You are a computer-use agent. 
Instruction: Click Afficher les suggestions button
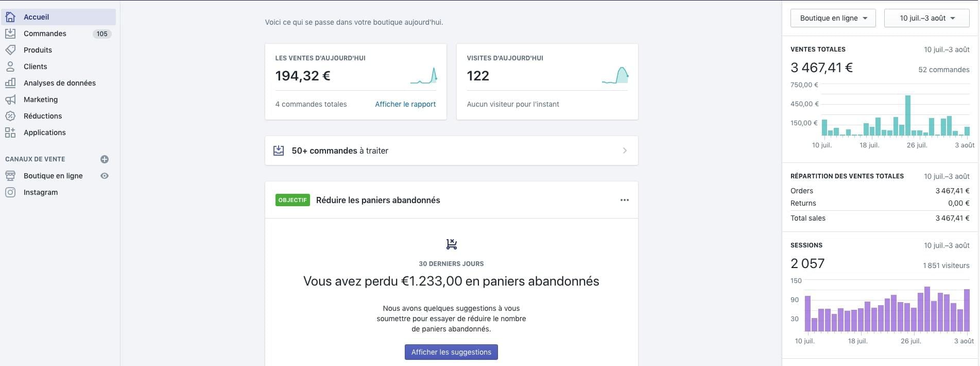[x=451, y=352]
